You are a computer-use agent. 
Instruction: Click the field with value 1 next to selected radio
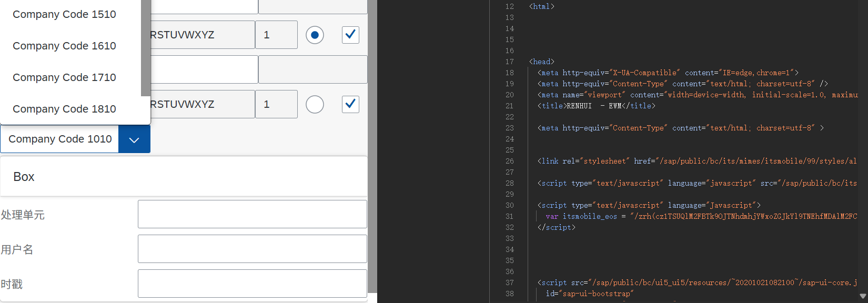coord(276,35)
